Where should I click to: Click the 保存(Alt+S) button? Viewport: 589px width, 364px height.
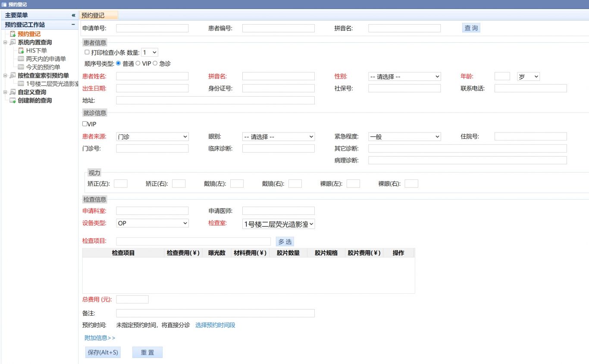point(103,352)
